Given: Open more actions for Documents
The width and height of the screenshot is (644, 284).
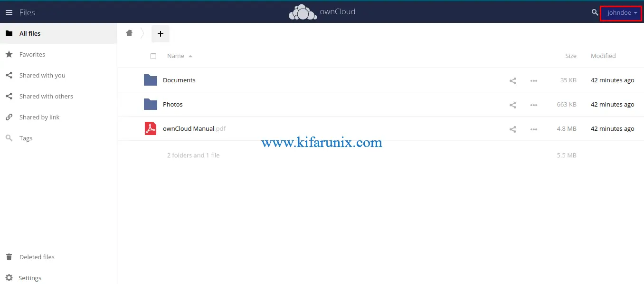Looking at the screenshot, I should click(x=534, y=81).
